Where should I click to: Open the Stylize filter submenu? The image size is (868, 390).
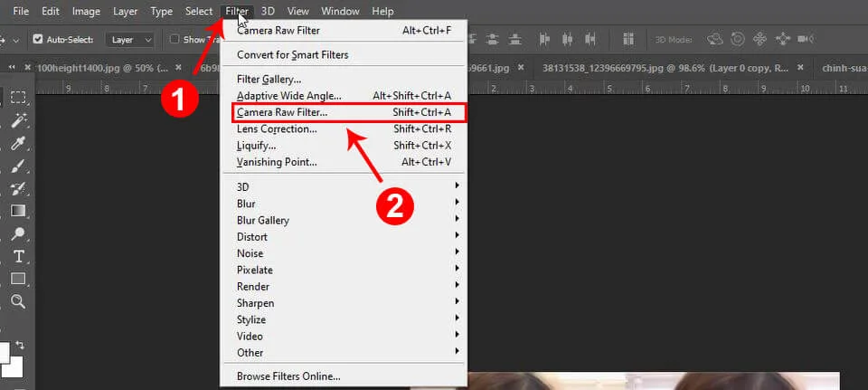tap(344, 319)
